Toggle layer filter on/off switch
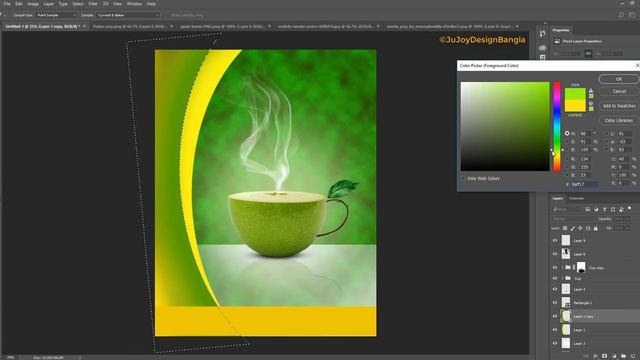The height and width of the screenshot is (360, 640). point(629,209)
